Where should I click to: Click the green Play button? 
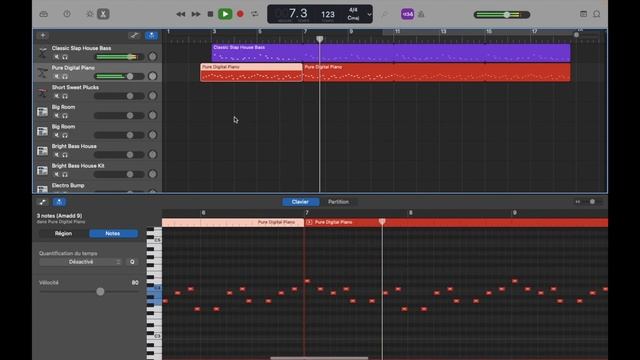[x=225, y=14]
